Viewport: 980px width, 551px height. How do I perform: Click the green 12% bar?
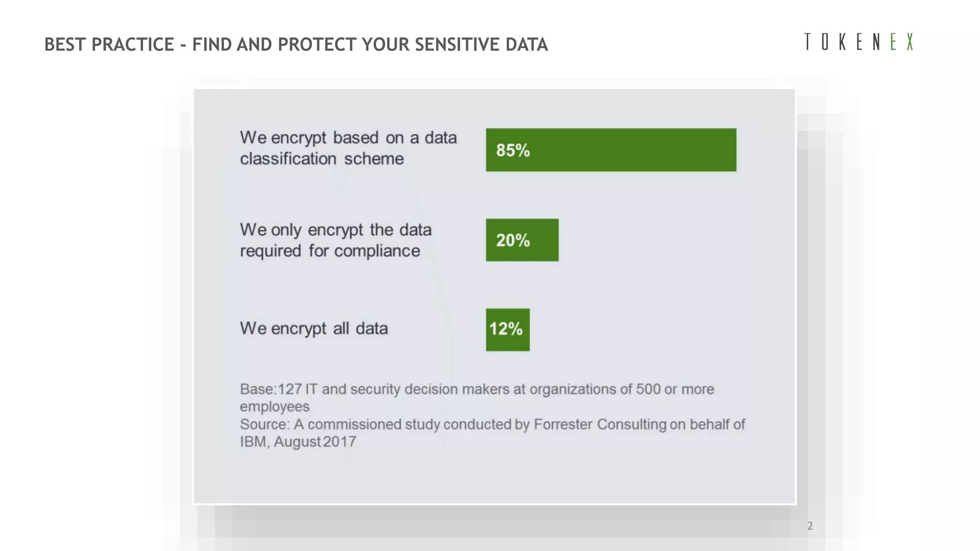[x=508, y=330]
